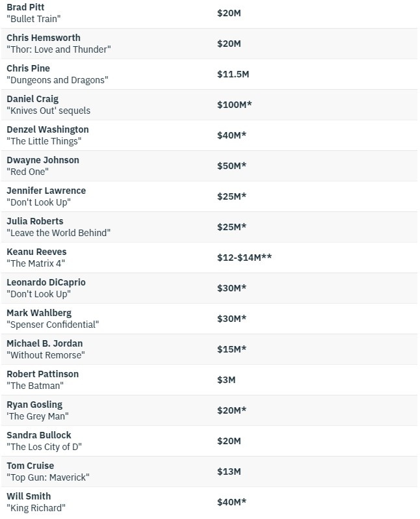Select the "Thor: Love and Thunder" title
Screen dimensions: 420x519
(59, 49)
